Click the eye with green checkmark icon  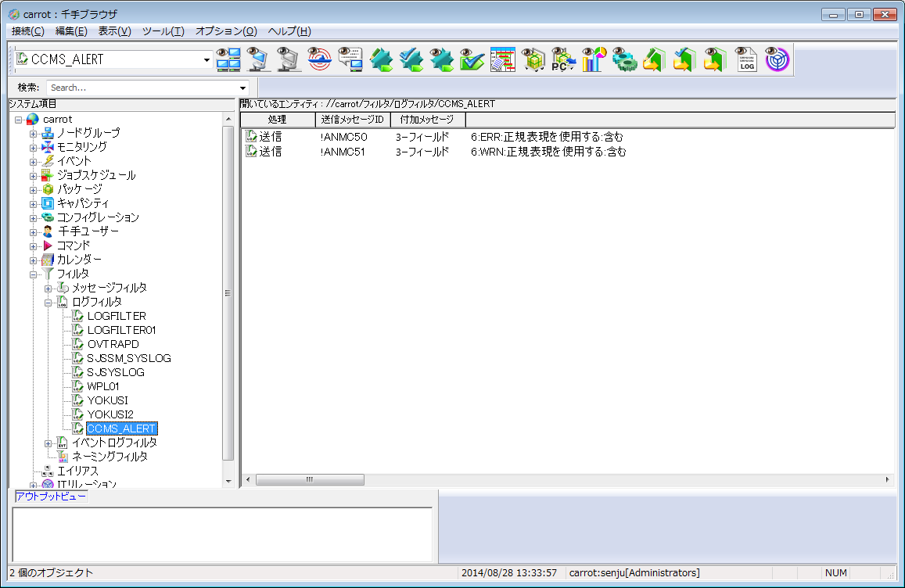point(472,59)
